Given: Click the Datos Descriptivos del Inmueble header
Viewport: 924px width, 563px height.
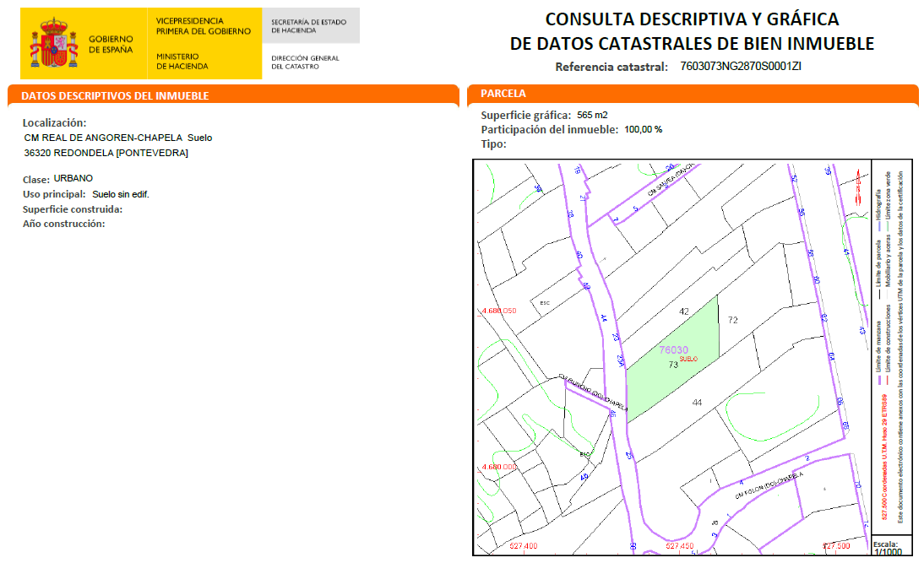Looking at the screenshot, I should (x=115, y=95).
